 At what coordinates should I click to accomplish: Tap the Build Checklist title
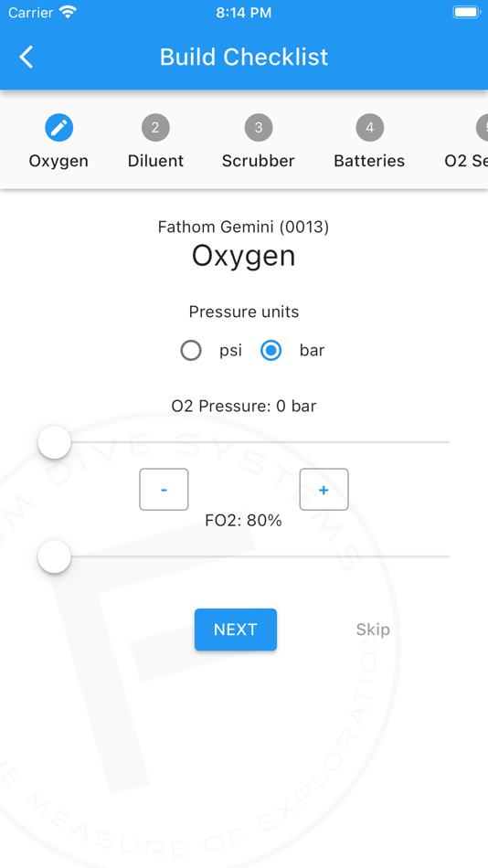tap(244, 57)
